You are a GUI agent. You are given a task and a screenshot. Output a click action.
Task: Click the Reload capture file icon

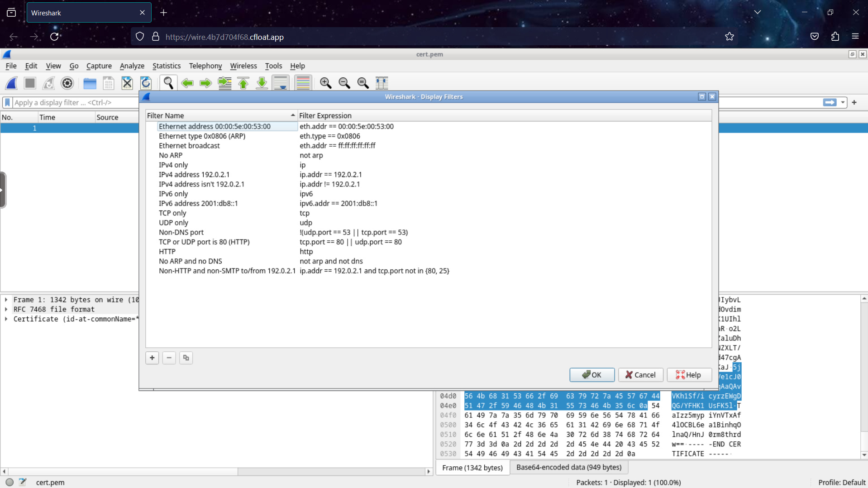[145, 83]
